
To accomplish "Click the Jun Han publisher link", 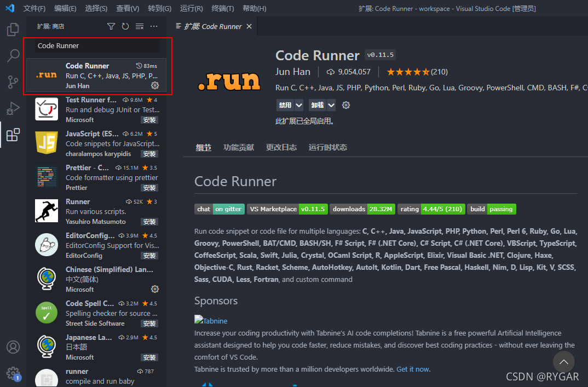I will 293,72.
